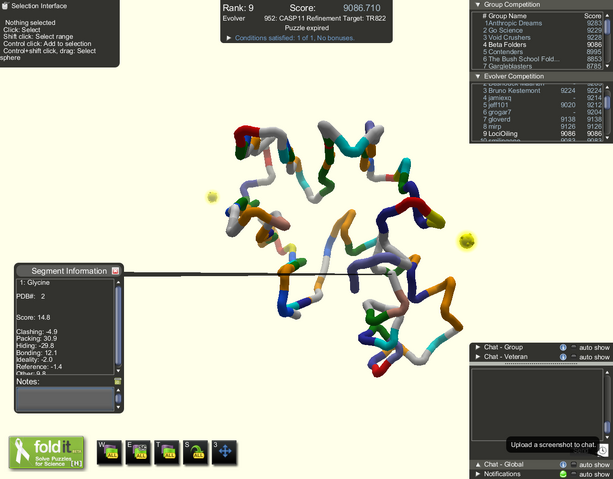Click the S green arrow tool icon
This screenshot has width=613, height=479.
pos(195,452)
